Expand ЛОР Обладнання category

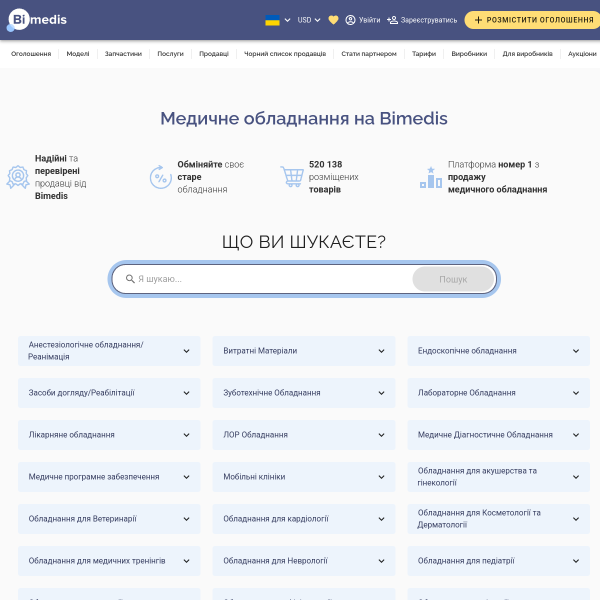304,435
